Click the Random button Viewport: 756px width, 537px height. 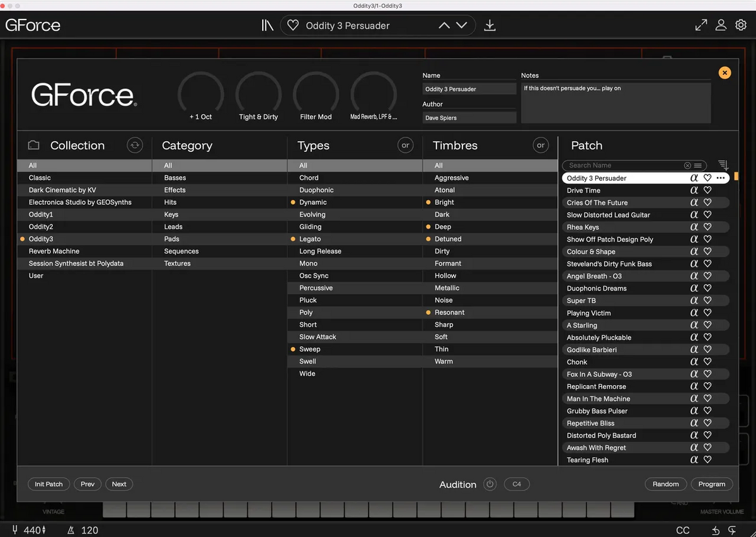pos(665,484)
